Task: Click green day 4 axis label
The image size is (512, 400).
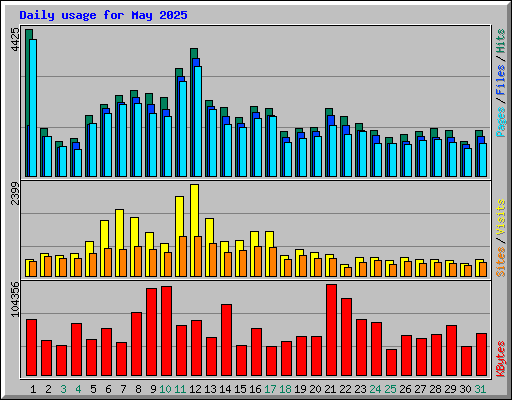Action: [x=78, y=389]
